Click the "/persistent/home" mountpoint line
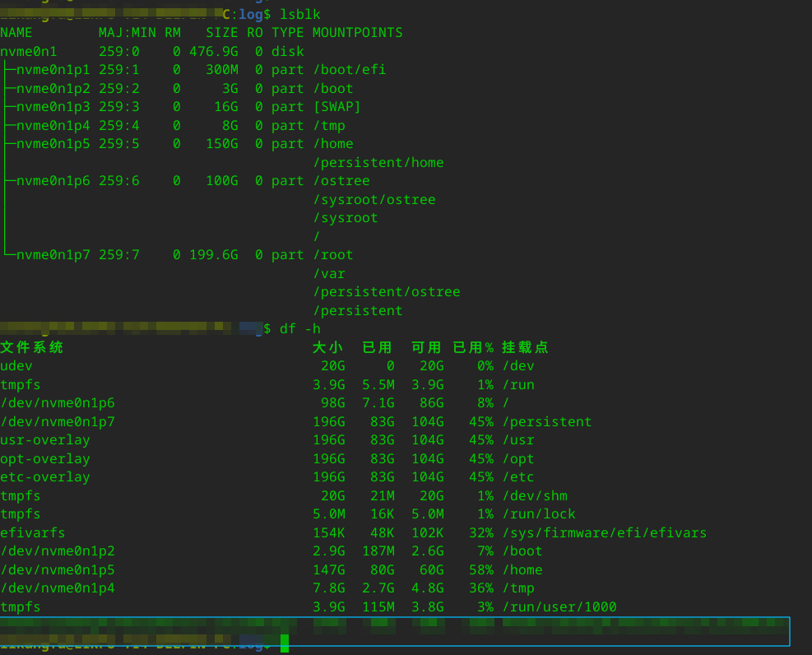The height and width of the screenshot is (655, 812). (x=378, y=163)
